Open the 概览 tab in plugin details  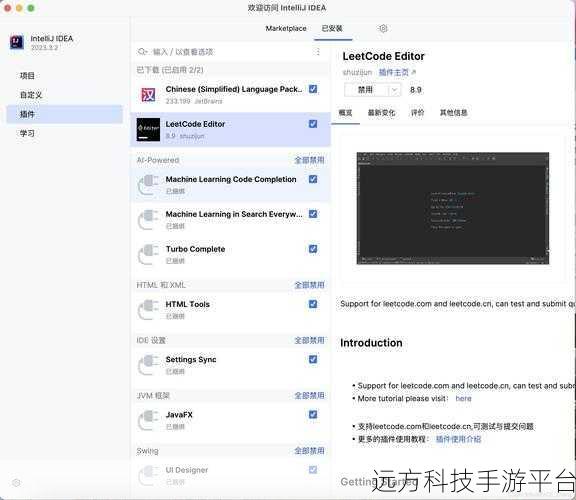[x=345, y=113]
